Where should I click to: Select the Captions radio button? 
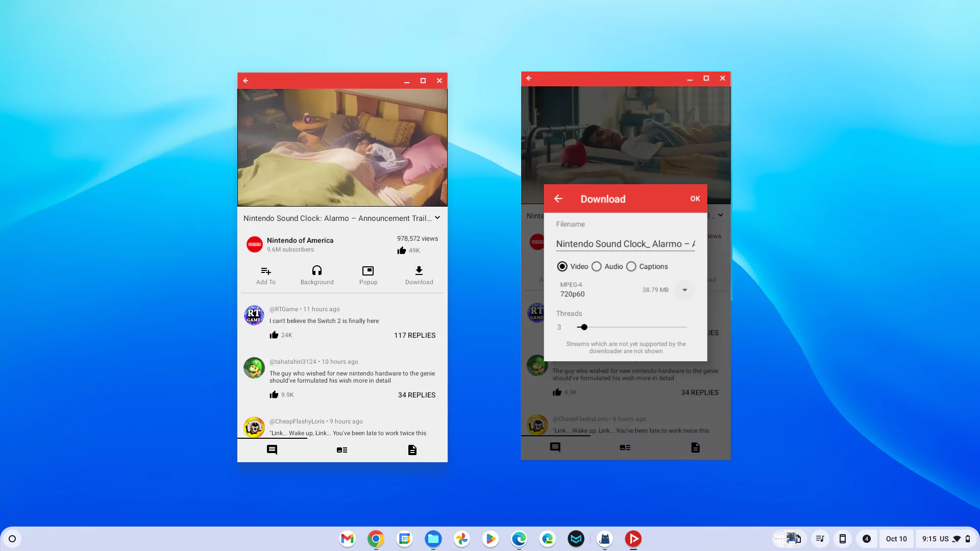pos(631,266)
